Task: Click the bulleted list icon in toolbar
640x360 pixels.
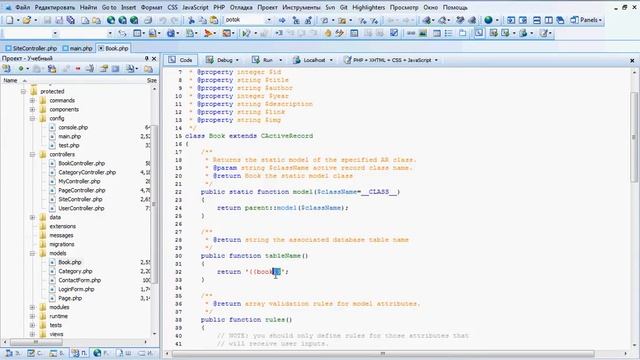Action: pyautogui.click(x=449, y=33)
